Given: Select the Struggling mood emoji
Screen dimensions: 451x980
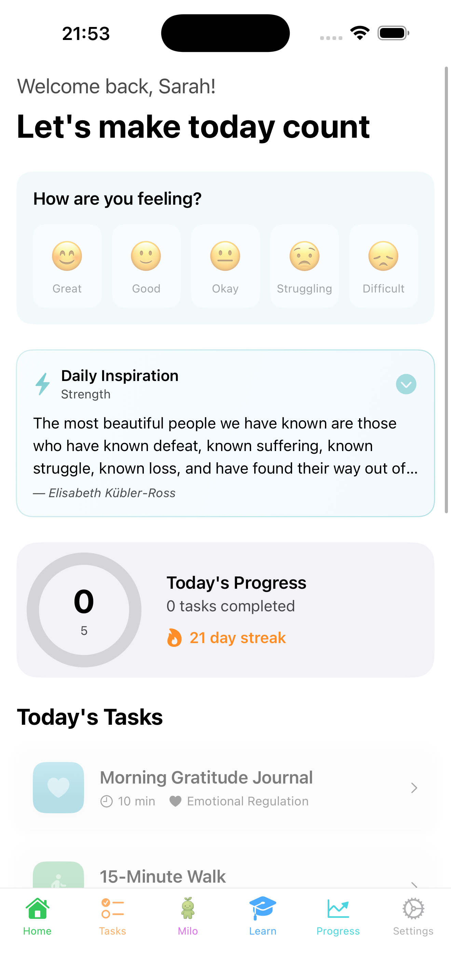Looking at the screenshot, I should point(304,256).
